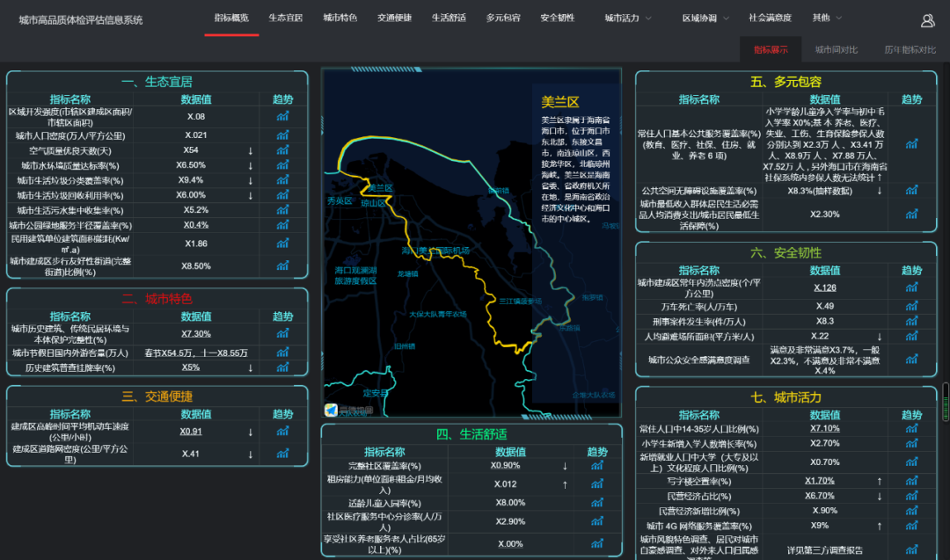View trend for 刑事案件发生率(件/万人)

[x=911, y=321]
